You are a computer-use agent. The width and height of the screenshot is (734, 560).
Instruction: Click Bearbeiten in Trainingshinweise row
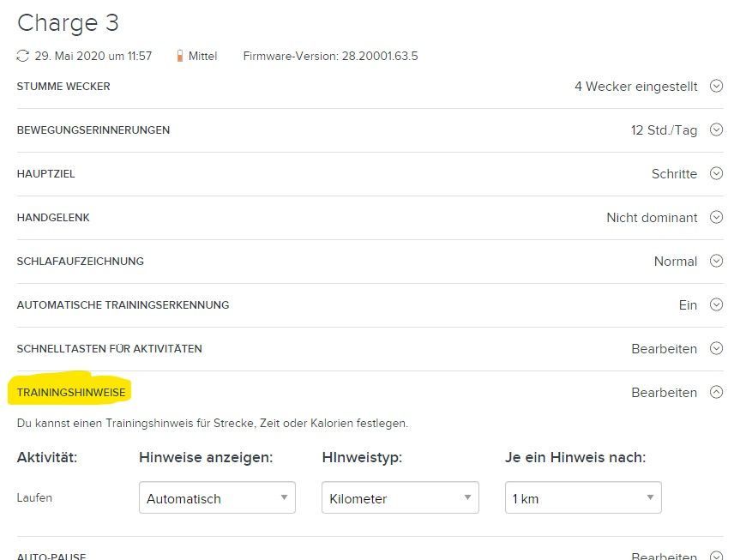coord(665,393)
